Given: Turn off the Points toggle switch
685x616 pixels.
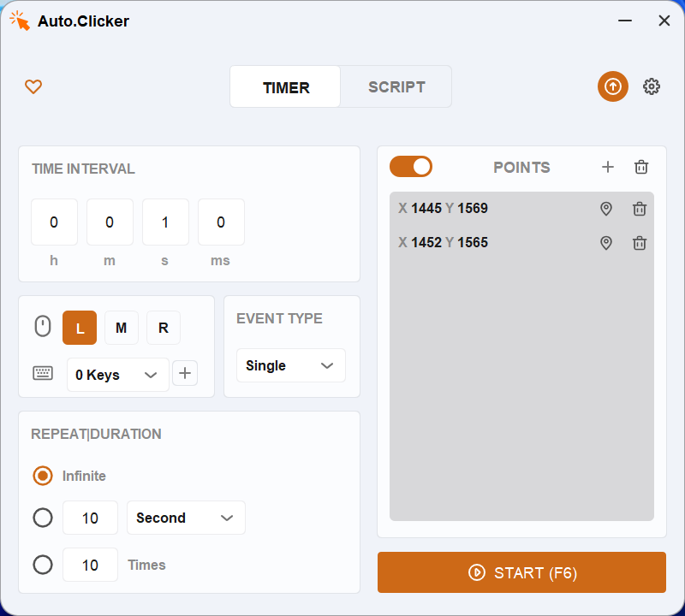Looking at the screenshot, I should [x=411, y=167].
